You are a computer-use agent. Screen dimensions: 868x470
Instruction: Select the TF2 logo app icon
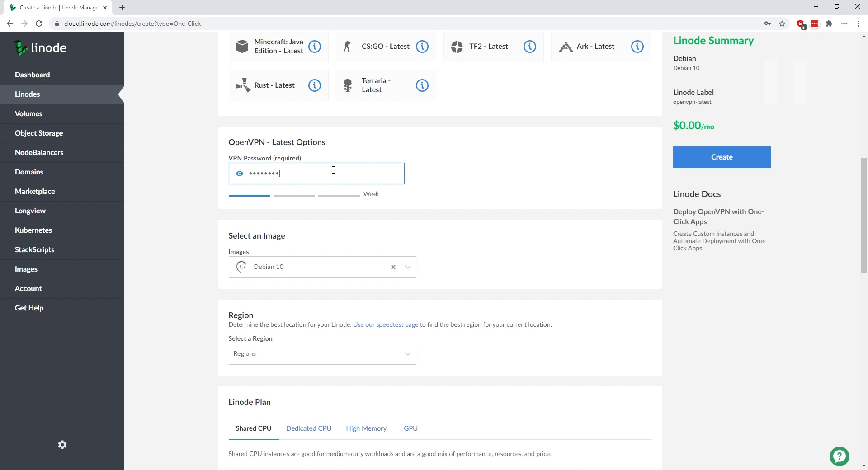(x=457, y=47)
